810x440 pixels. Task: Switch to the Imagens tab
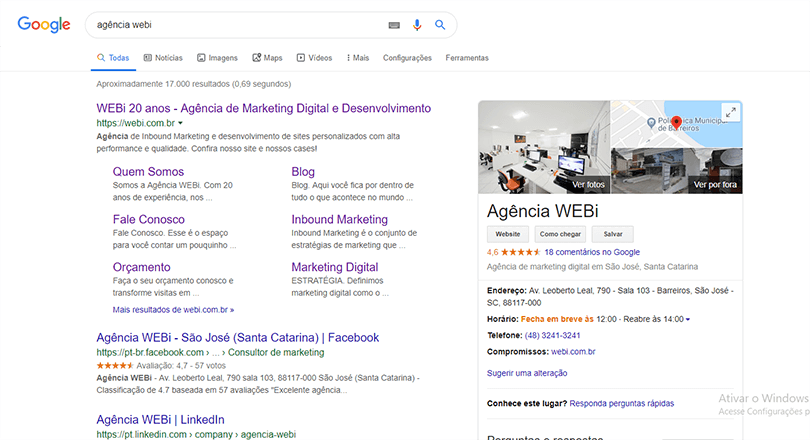tap(217, 58)
